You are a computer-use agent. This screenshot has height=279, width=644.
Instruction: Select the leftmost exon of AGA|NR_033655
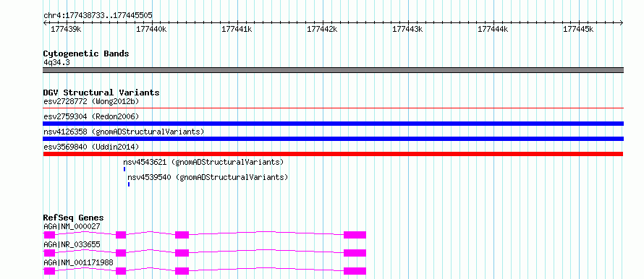pos(49,253)
